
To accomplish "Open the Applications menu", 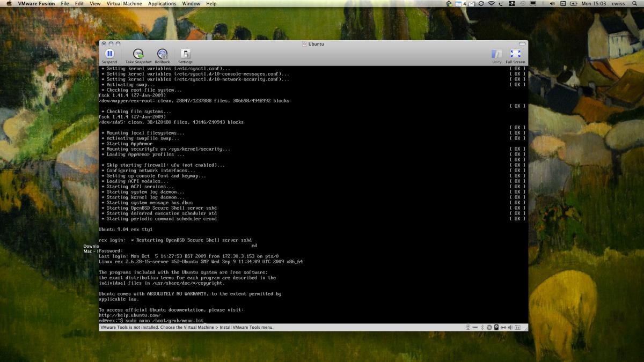I will pyautogui.click(x=162, y=4).
